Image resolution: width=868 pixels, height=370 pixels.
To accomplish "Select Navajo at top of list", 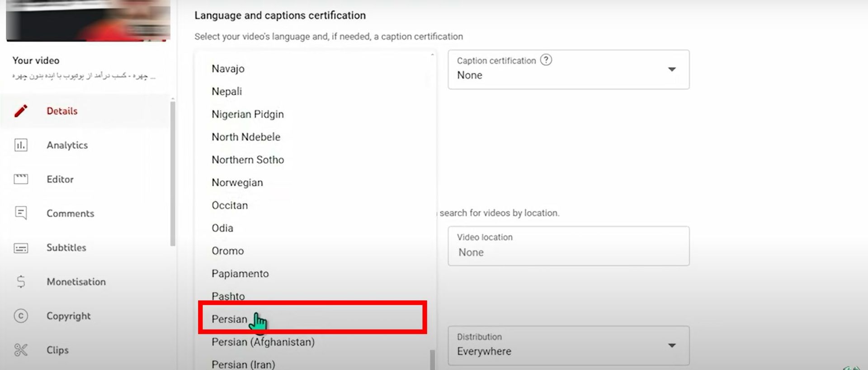I will (x=228, y=69).
